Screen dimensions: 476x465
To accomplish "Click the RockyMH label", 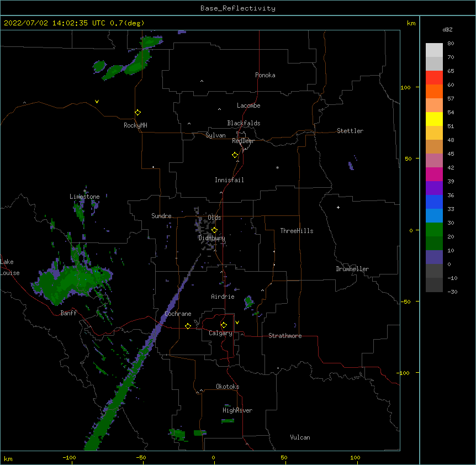I will point(135,125).
